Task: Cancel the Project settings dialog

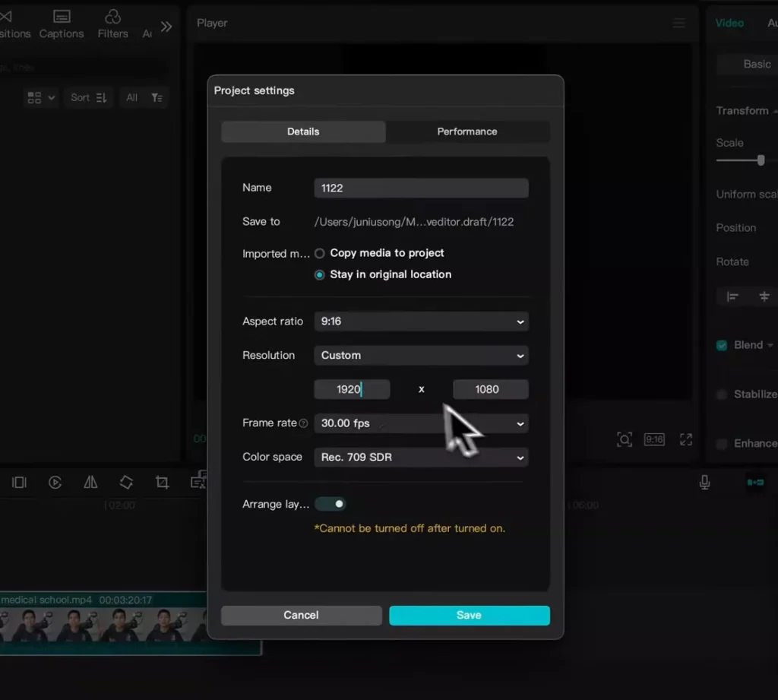Action: [301, 615]
